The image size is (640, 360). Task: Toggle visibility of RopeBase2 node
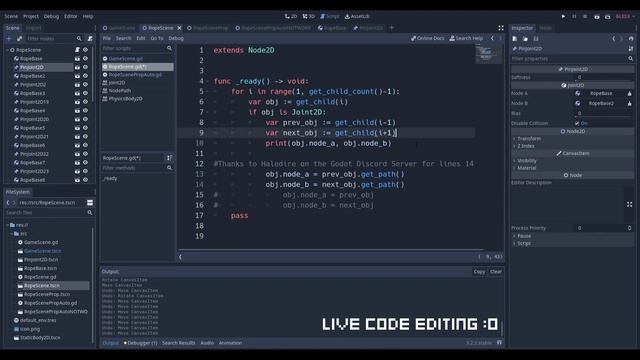click(85, 76)
